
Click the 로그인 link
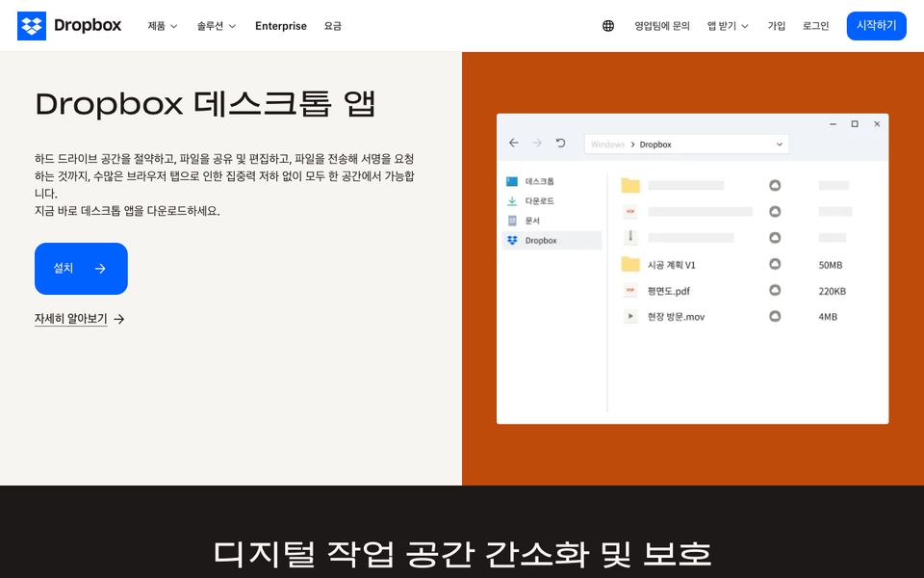coord(815,26)
